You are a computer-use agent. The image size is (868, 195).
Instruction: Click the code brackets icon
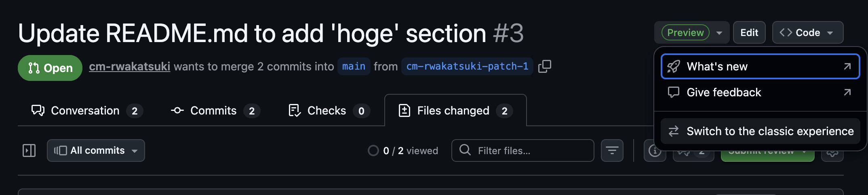click(x=786, y=32)
